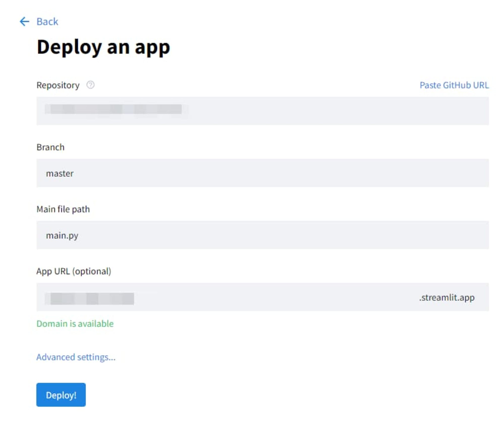Click the Paste GitHub URL link

coord(454,85)
